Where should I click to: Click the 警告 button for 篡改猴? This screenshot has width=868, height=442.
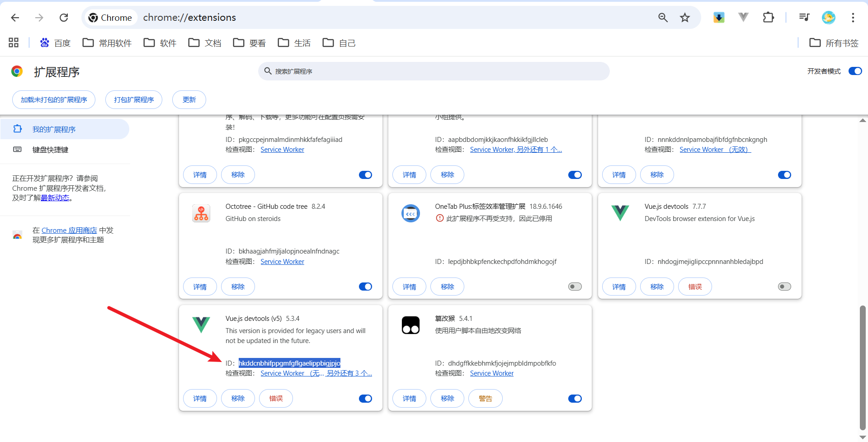pos(485,398)
